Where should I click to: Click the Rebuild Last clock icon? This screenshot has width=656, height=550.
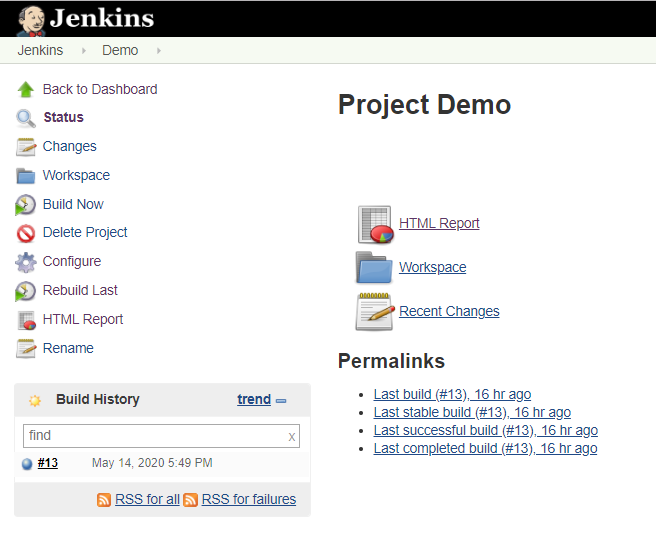click(x=25, y=291)
